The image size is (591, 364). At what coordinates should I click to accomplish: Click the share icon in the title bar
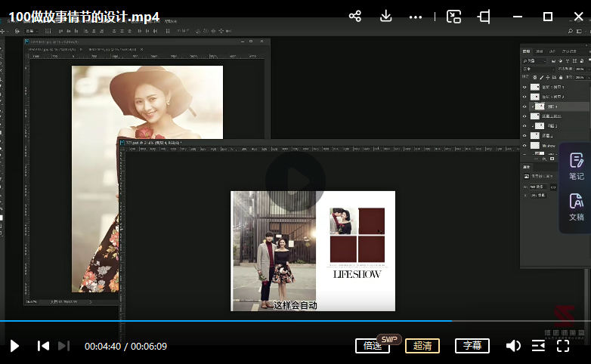tap(354, 16)
